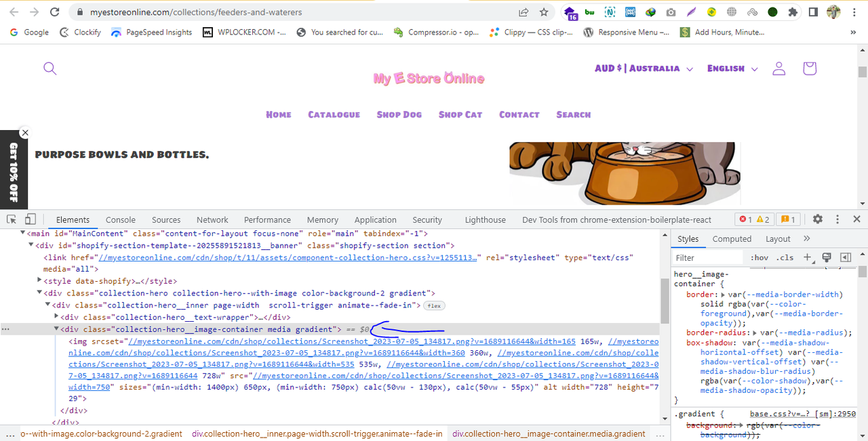This screenshot has height=441, width=868.
Task: Open the shopping cart icon
Action: pos(809,68)
